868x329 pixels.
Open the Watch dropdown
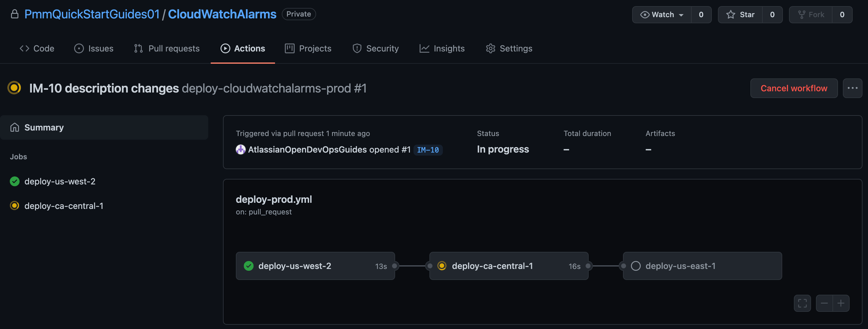[661, 14]
